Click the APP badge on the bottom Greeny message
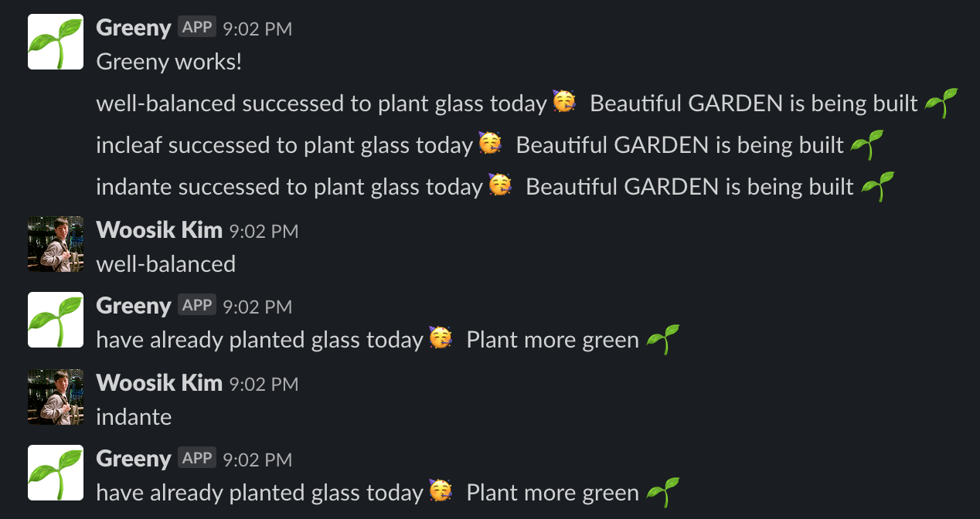 pyautogui.click(x=196, y=457)
